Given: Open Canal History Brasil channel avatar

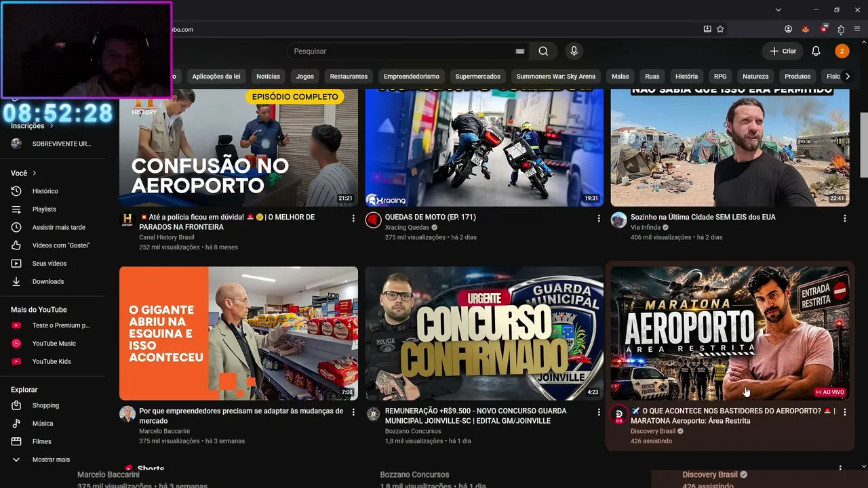Looking at the screenshot, I should pos(127,220).
